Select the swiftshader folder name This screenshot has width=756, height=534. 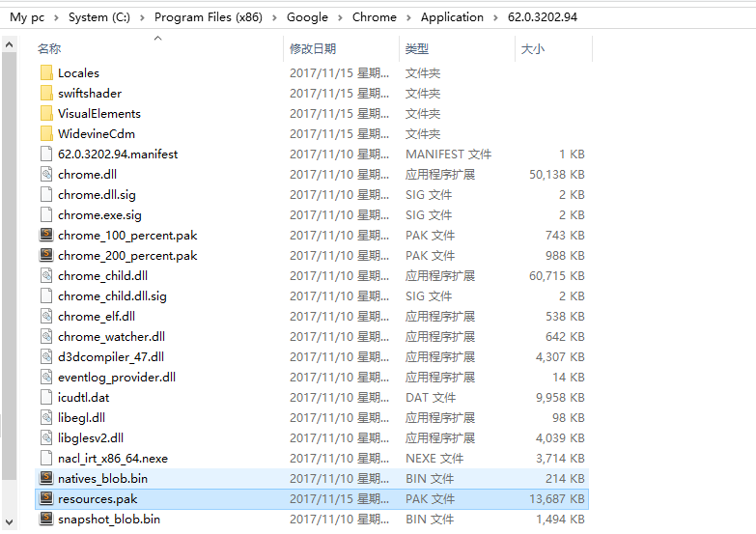tap(90, 93)
